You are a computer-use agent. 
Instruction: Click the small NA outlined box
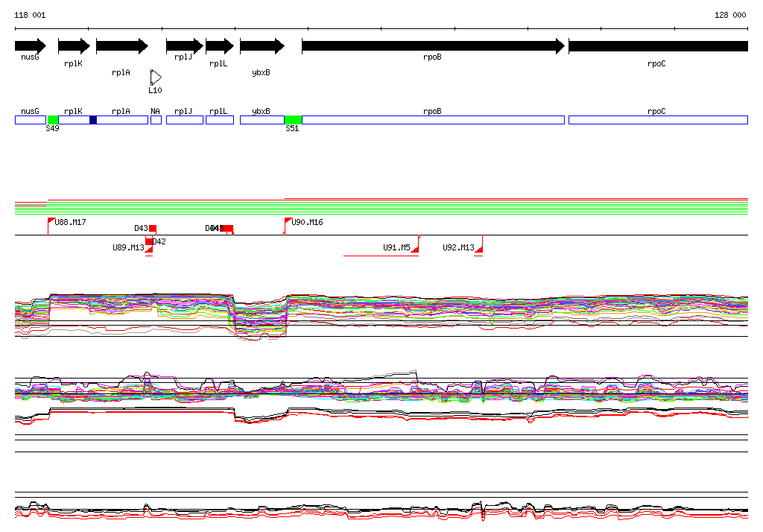click(x=156, y=120)
